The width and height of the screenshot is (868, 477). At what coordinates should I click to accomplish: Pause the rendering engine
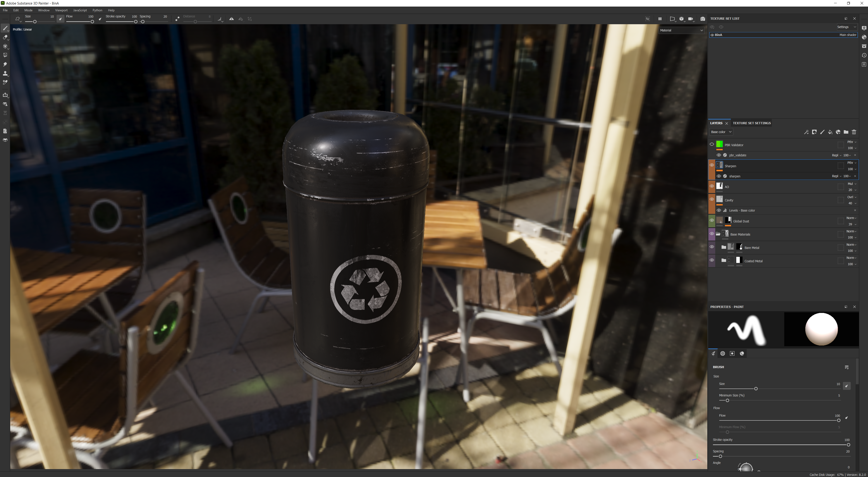[x=660, y=19]
